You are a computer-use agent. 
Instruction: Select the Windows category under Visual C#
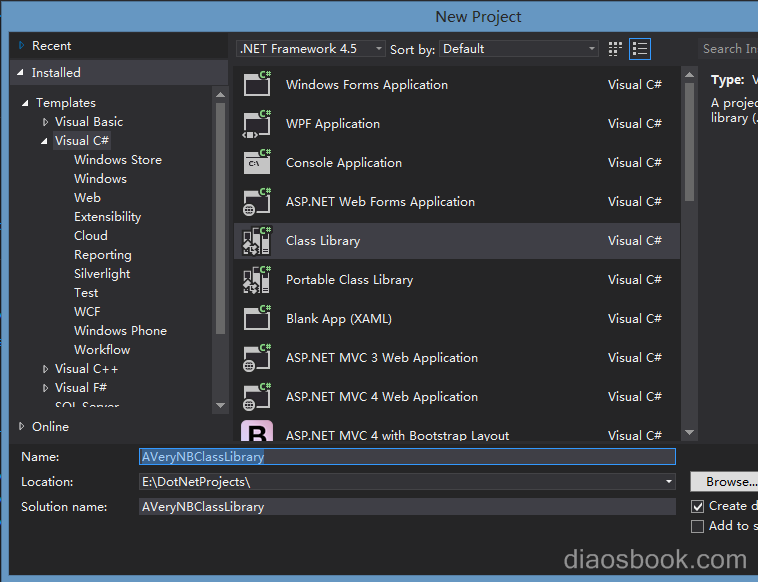click(x=100, y=178)
